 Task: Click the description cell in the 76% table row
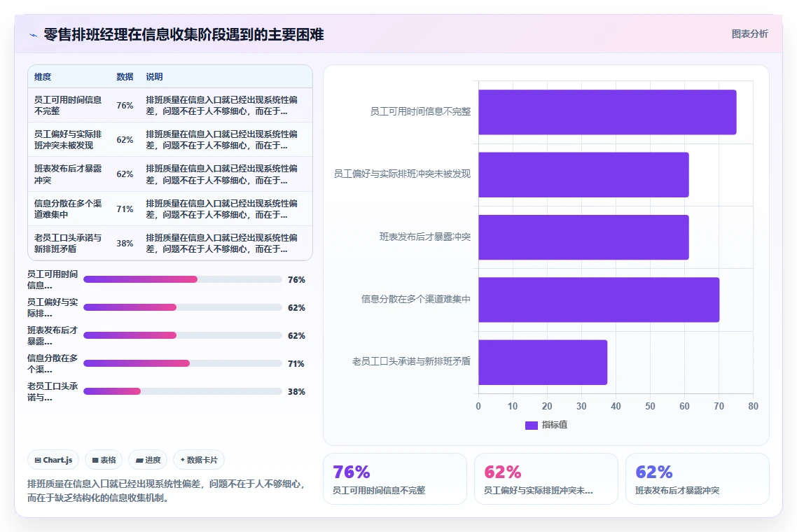point(221,105)
